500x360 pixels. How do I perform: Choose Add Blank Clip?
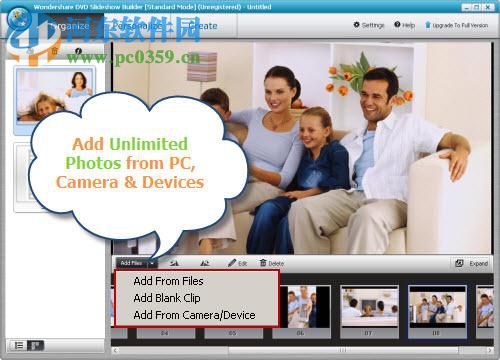(167, 298)
